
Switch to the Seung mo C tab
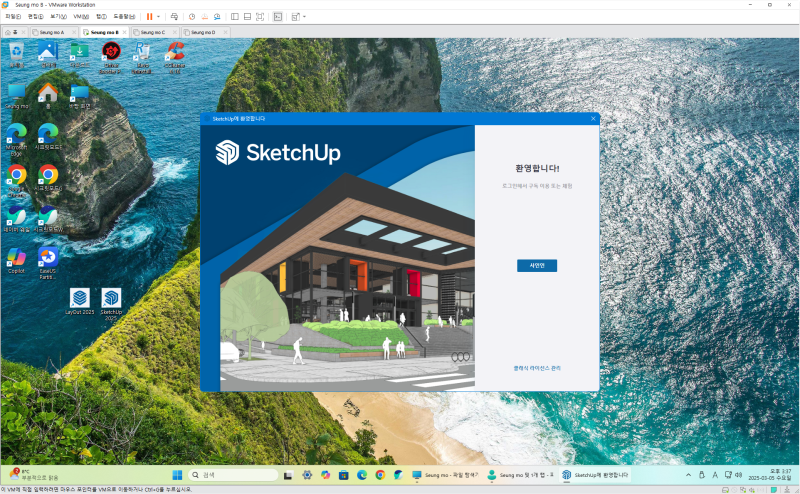pyautogui.click(x=153, y=32)
